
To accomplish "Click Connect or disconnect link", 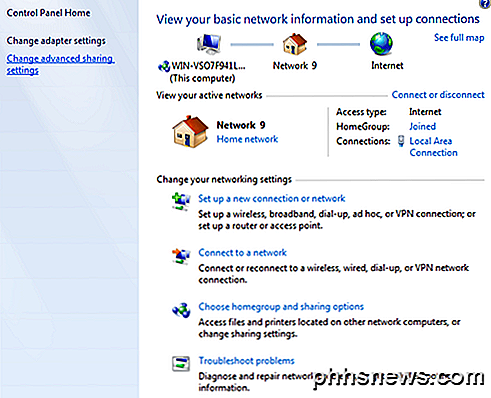I will [x=438, y=95].
